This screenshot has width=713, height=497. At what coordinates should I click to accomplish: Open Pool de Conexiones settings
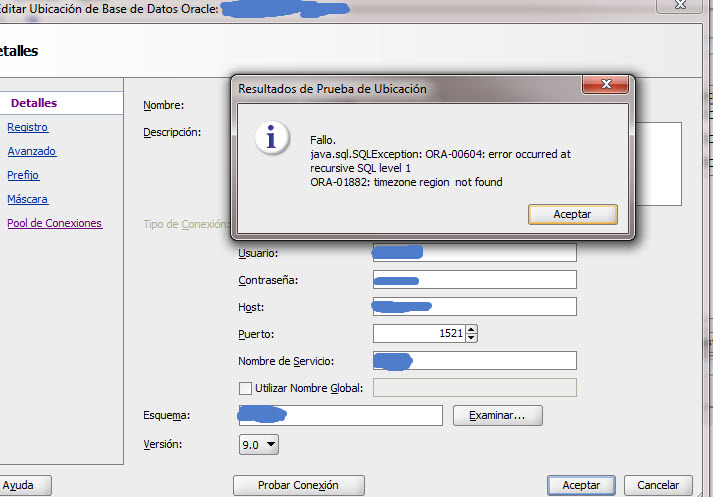coord(54,223)
